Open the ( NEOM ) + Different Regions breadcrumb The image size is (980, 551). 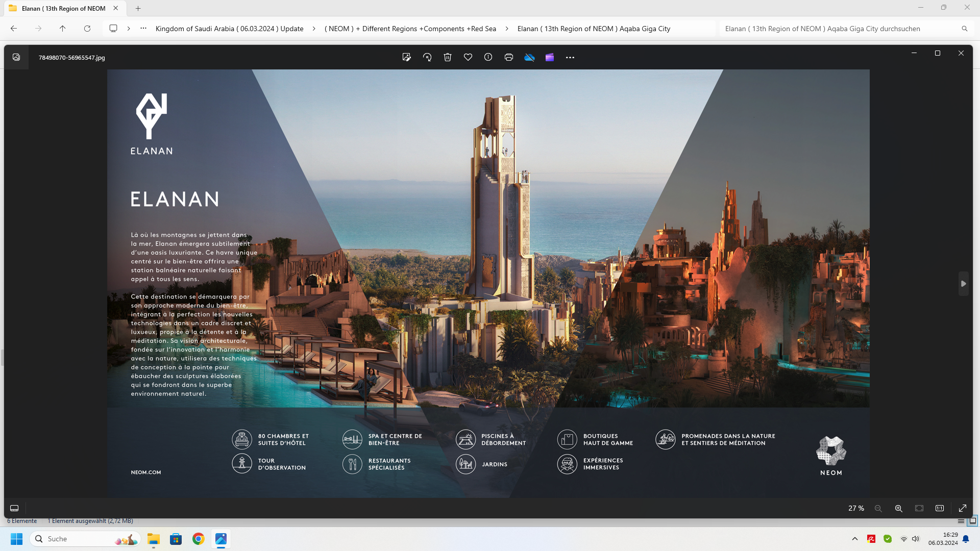[x=410, y=29]
